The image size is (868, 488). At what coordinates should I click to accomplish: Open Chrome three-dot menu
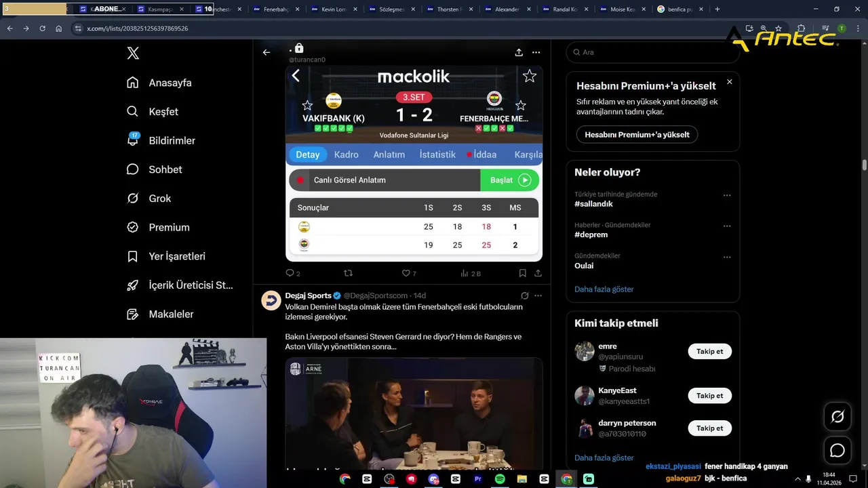pos(858,28)
